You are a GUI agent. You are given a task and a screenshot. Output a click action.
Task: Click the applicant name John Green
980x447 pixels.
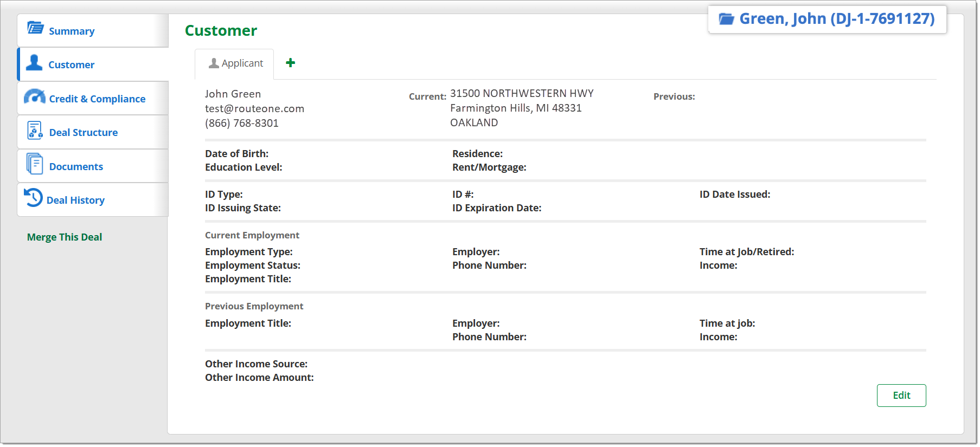pos(233,94)
